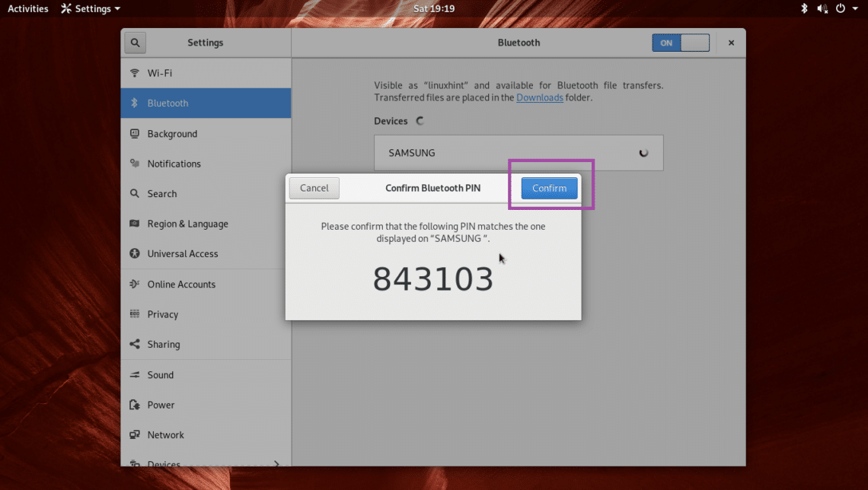Viewport: 868px width, 490px height.
Task: Select Region & Language in sidebar
Action: (x=187, y=224)
